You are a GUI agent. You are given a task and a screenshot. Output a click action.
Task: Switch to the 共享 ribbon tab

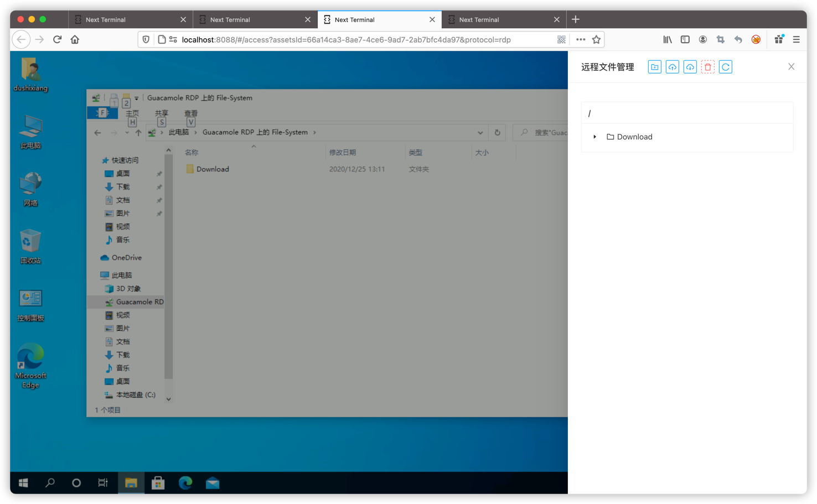[x=161, y=113]
